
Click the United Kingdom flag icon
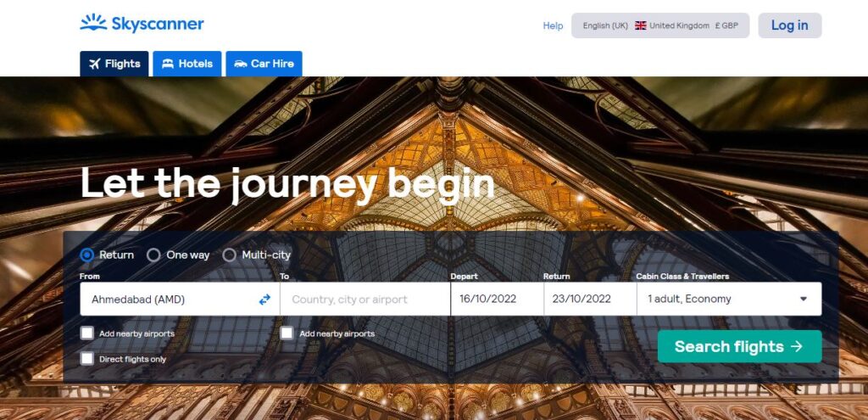[x=641, y=25]
